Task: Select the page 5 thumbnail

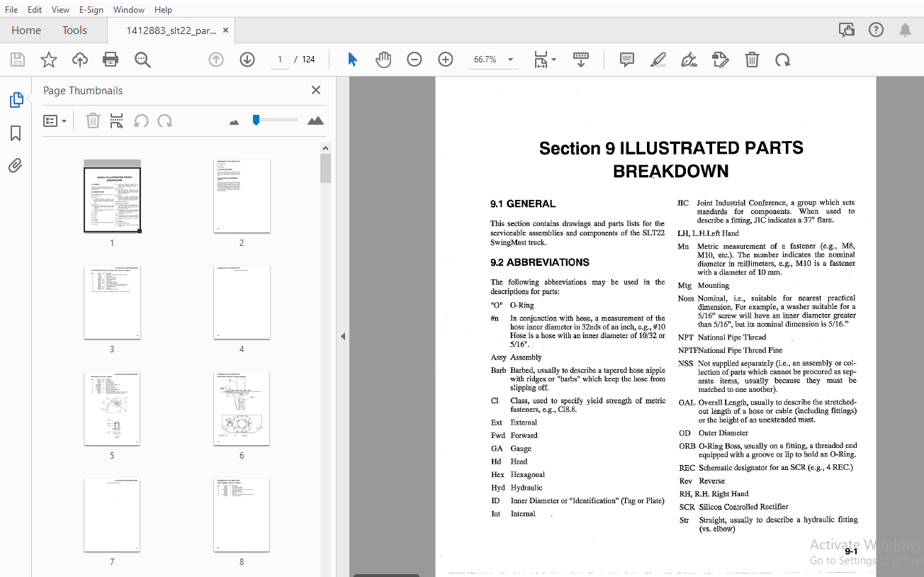Action: tap(112, 408)
